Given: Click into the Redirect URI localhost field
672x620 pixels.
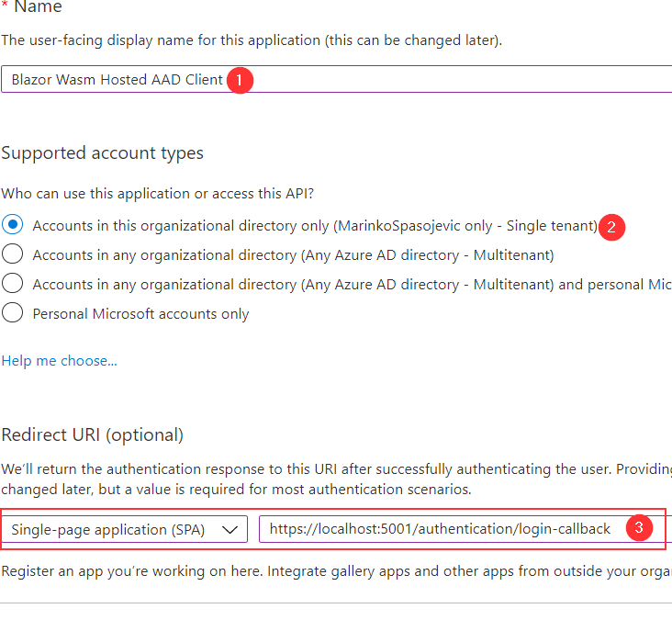Looking at the screenshot, I should pos(439,529).
